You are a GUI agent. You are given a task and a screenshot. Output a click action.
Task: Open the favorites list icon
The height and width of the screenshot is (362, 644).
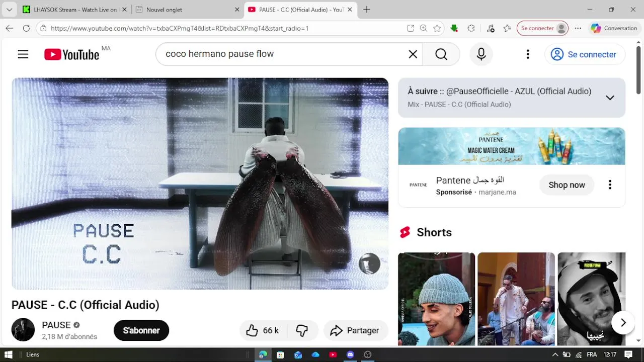click(x=507, y=28)
